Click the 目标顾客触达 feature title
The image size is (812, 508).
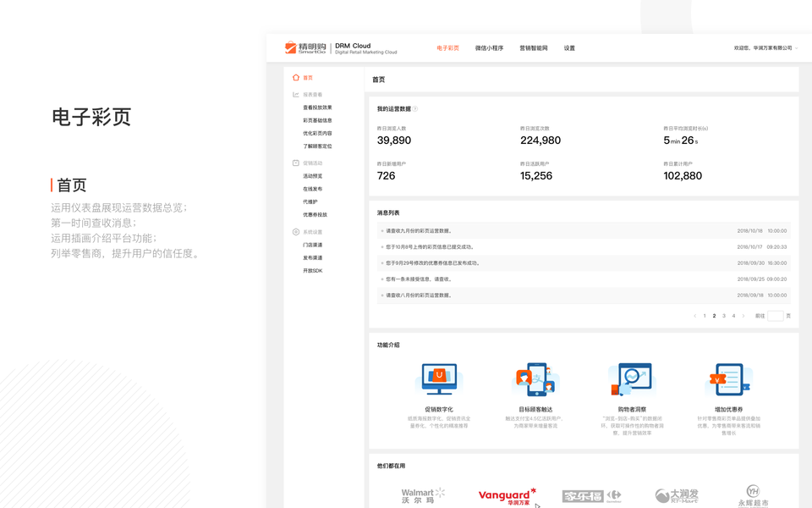tap(535, 410)
